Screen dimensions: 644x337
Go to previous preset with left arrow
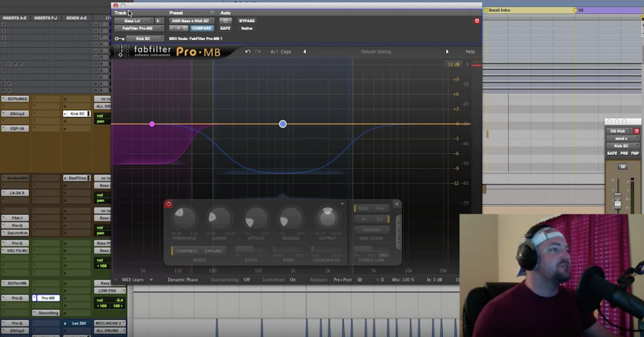pos(304,52)
